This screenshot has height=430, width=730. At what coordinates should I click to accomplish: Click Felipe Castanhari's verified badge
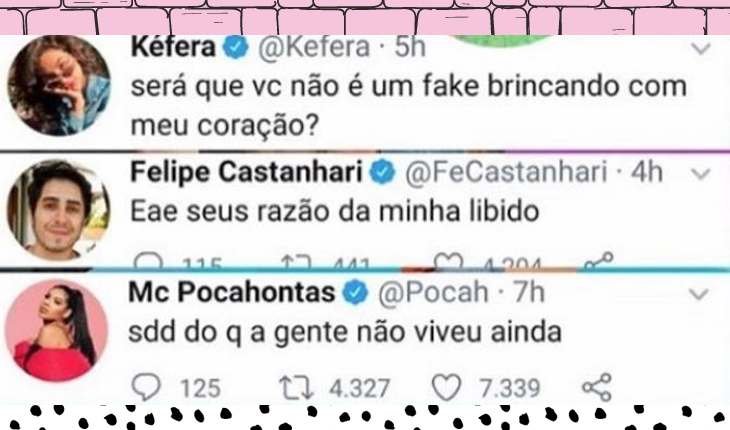383,172
